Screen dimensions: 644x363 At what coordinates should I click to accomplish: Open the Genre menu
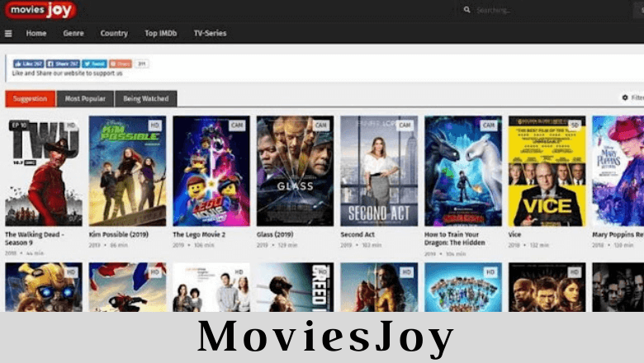tap(73, 33)
